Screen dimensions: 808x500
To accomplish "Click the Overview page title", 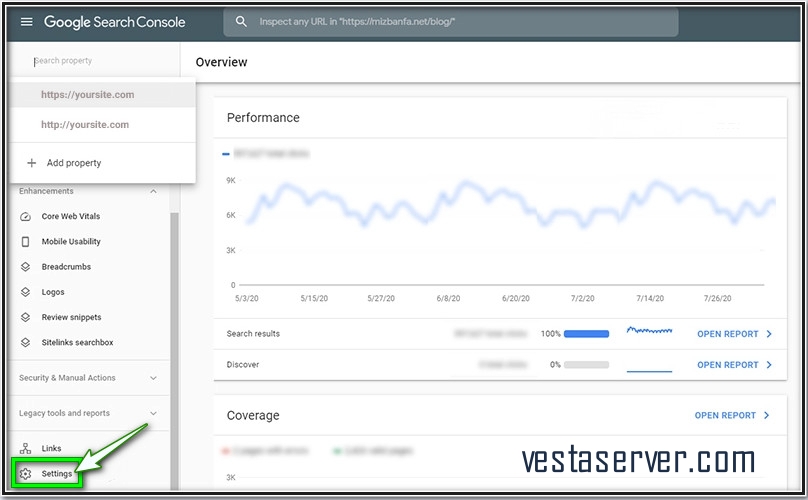I will coord(222,62).
